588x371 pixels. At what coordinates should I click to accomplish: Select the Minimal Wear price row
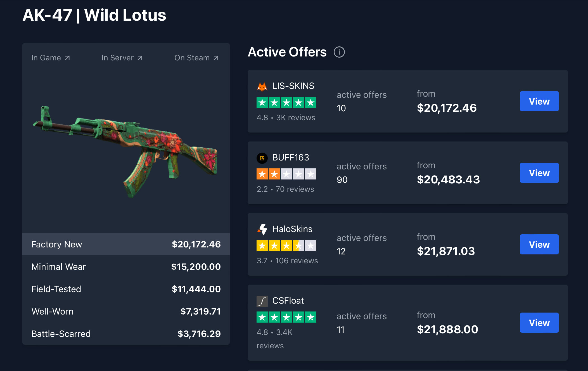coord(126,266)
